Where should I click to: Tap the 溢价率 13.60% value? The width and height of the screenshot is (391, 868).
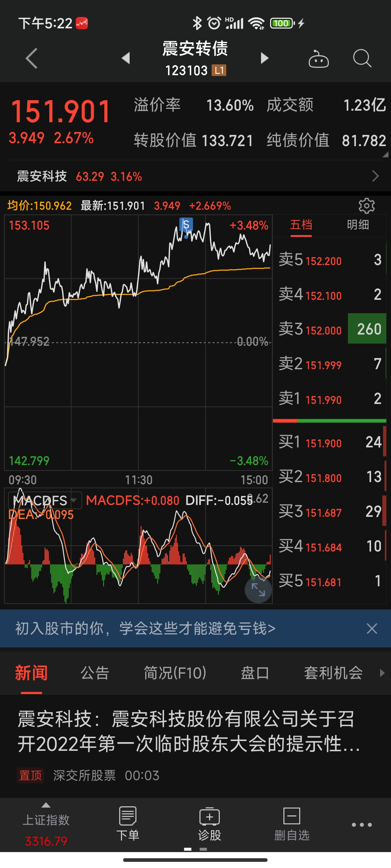tap(230, 105)
